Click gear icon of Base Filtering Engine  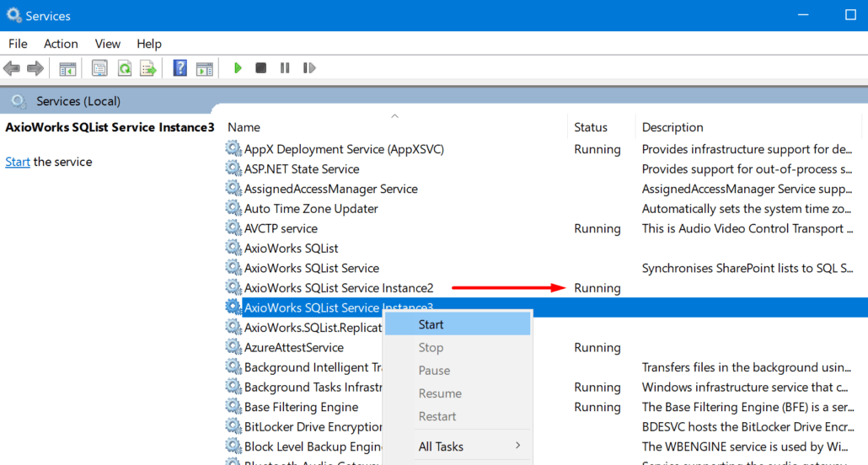(x=233, y=406)
